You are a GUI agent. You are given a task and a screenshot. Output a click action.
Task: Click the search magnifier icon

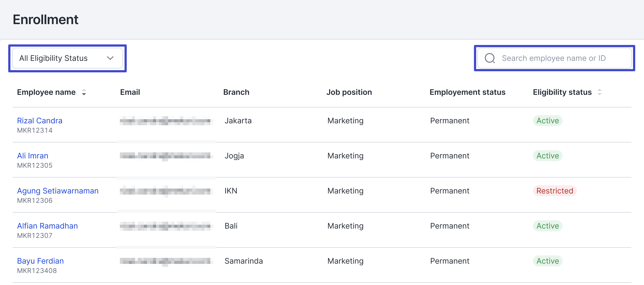490,58
